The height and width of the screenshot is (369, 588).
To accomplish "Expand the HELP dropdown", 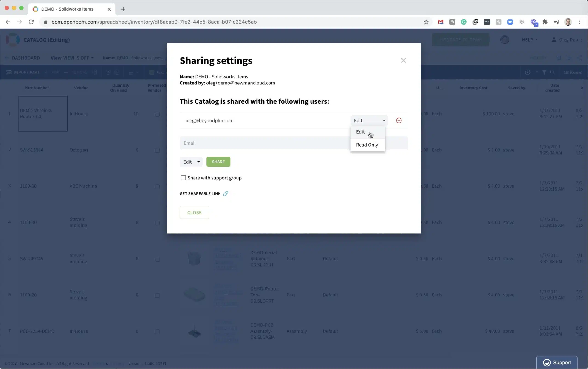I will [530, 40].
